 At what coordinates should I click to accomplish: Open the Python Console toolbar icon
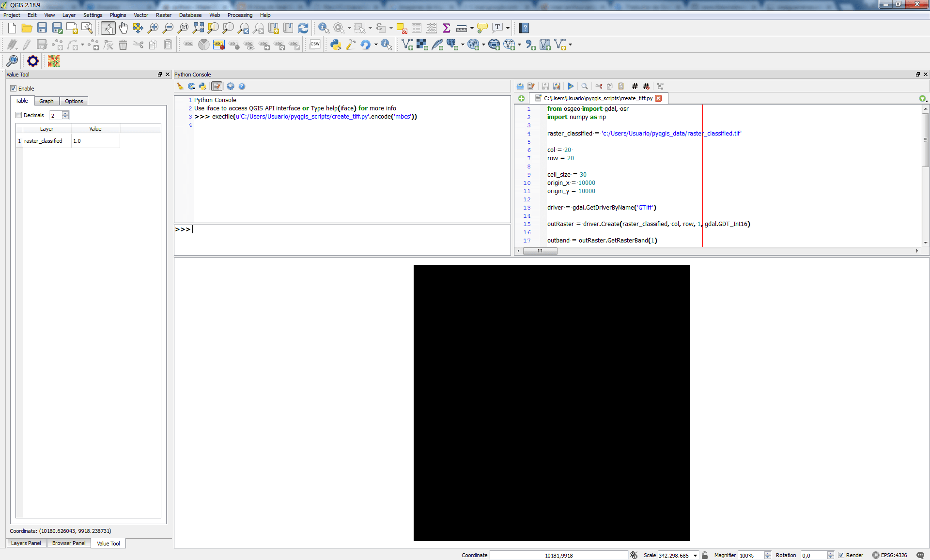pyautogui.click(x=335, y=45)
